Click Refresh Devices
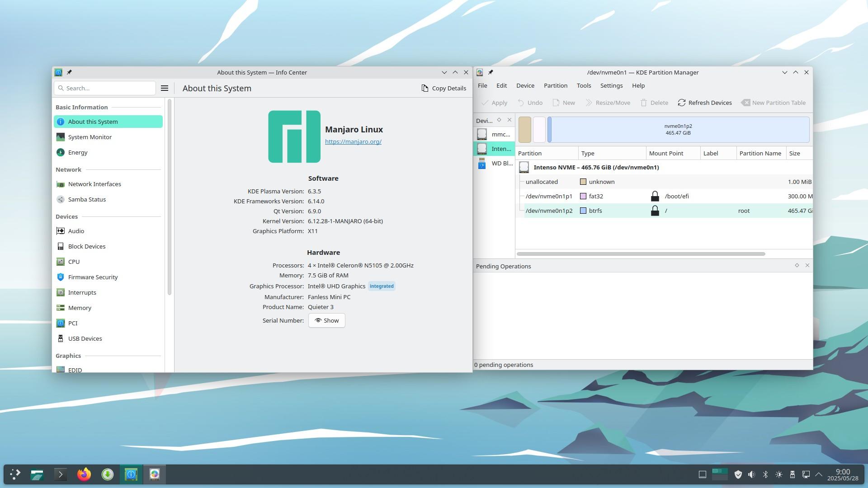The image size is (868, 488). (x=704, y=103)
